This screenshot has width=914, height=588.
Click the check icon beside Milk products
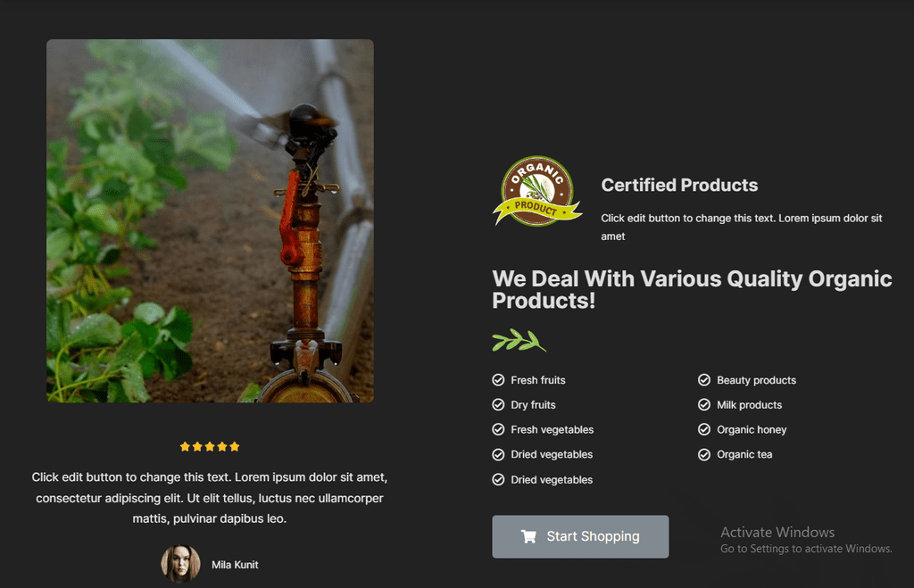[704, 404]
